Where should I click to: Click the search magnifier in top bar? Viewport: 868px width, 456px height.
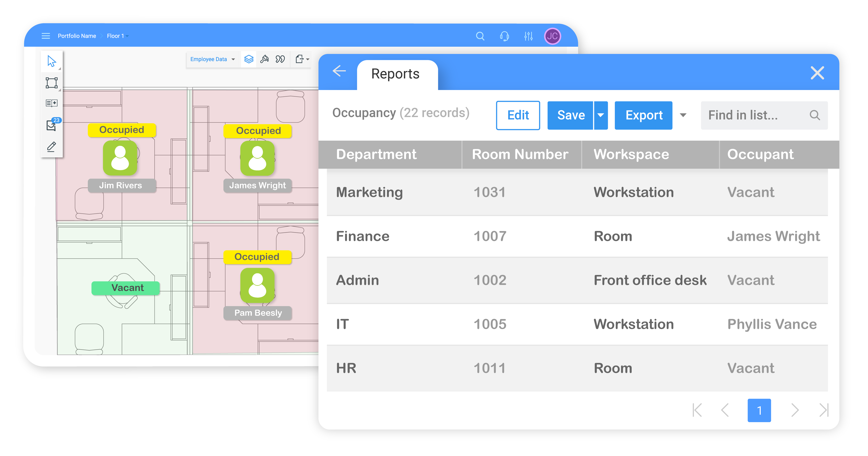coord(480,36)
